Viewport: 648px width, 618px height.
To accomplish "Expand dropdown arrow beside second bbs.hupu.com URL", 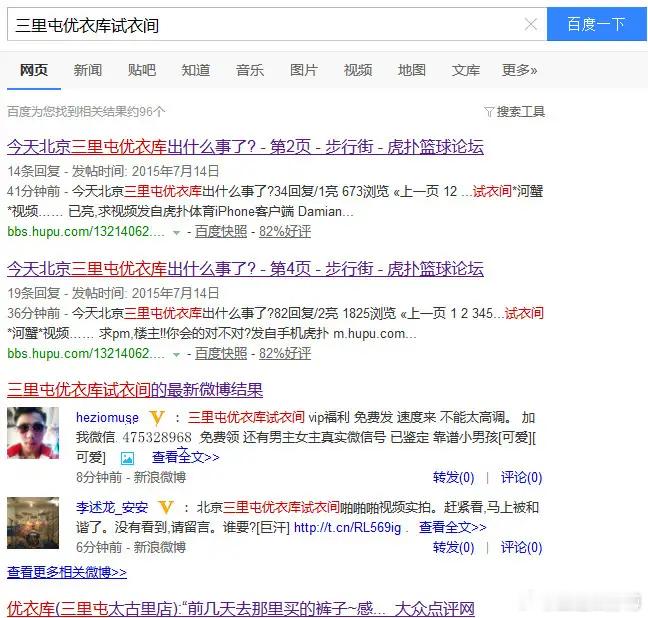I will (176, 355).
